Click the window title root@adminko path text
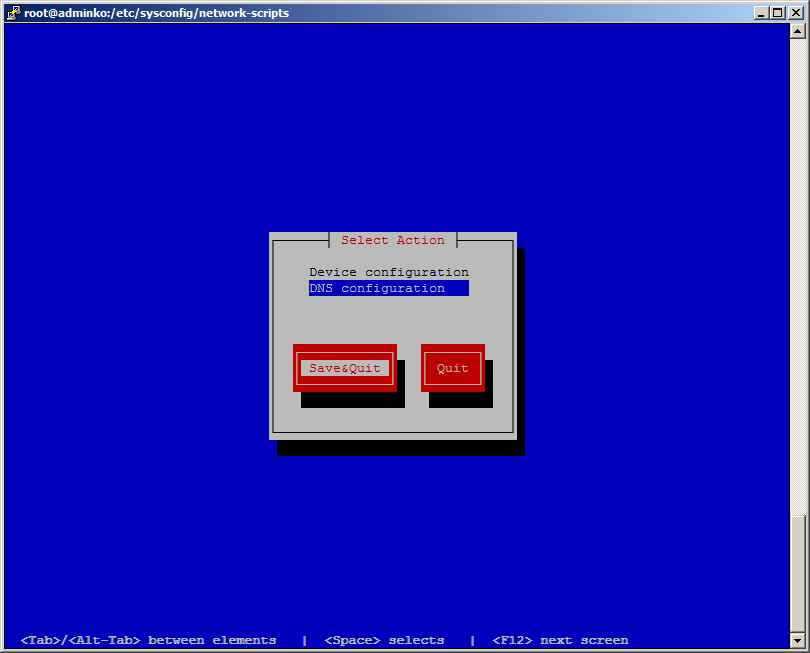 pos(157,13)
